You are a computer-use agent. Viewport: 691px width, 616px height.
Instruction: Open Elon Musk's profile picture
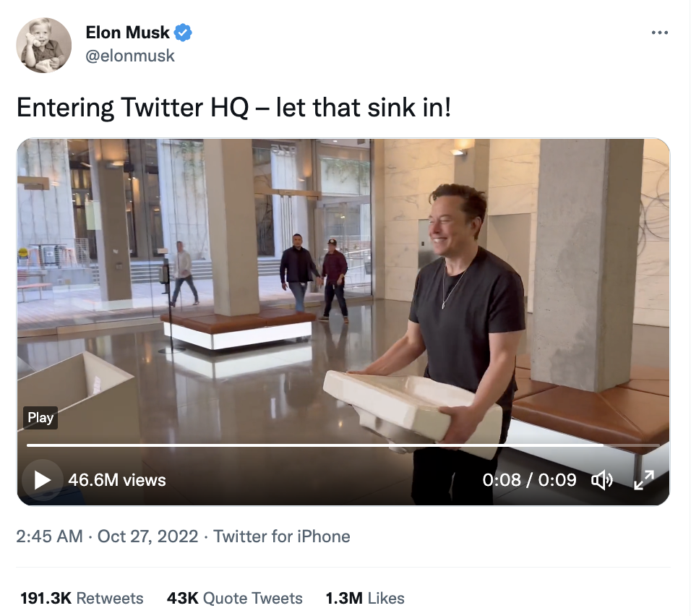click(44, 45)
